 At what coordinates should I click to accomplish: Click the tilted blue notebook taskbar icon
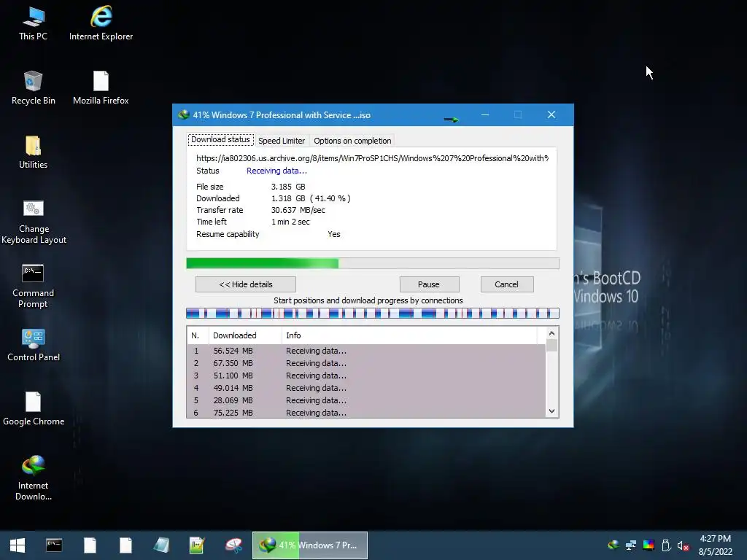coord(161,545)
